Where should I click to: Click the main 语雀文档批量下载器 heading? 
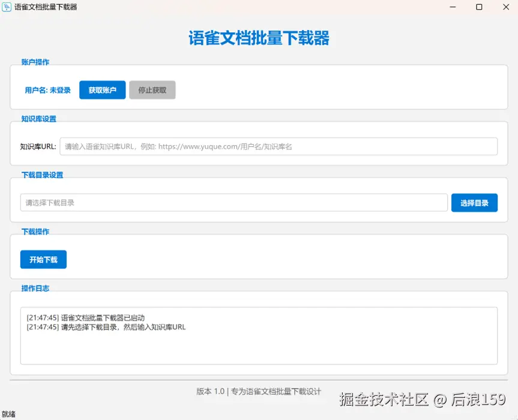click(x=259, y=37)
